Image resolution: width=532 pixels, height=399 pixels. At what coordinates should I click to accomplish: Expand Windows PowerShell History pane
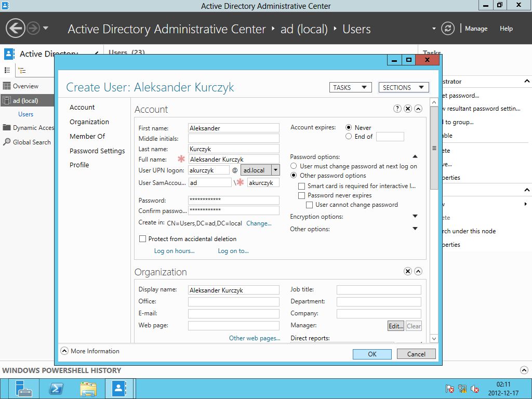(524, 370)
